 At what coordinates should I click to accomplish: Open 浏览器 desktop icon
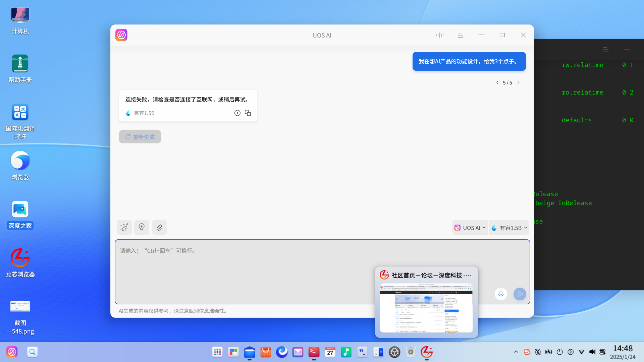point(20,166)
